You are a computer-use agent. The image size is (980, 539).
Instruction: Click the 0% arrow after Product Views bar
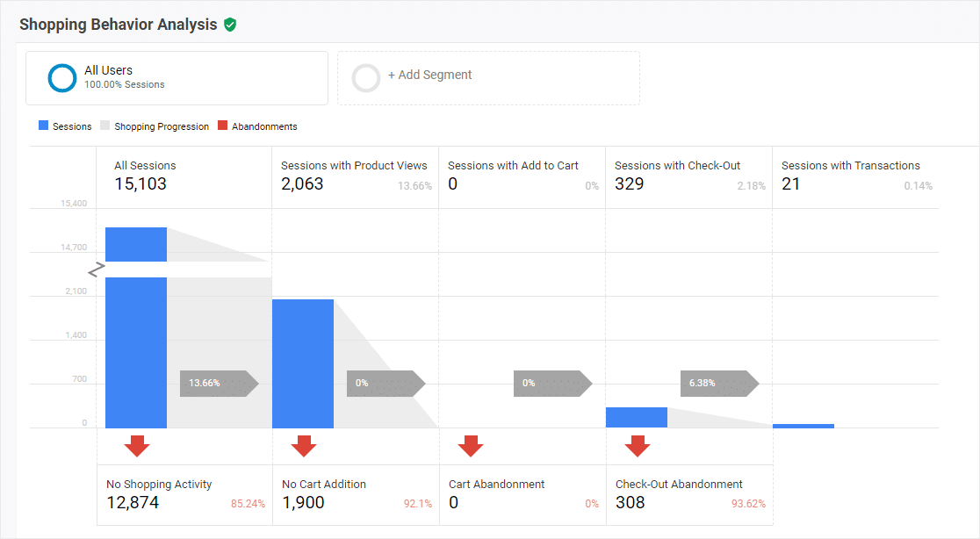coord(386,384)
